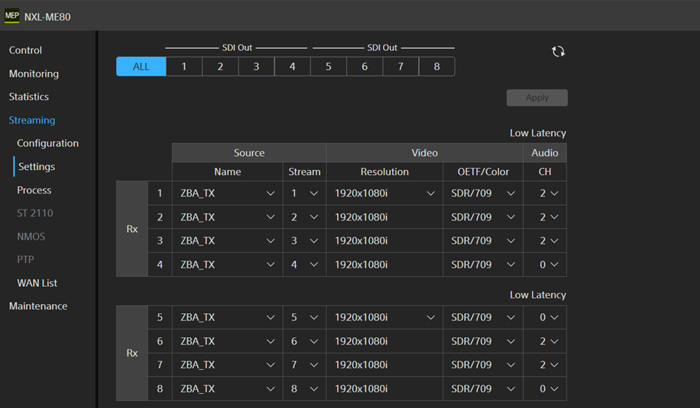Select SDI Out channel 1
Screen dimensions: 700x408
point(184,67)
